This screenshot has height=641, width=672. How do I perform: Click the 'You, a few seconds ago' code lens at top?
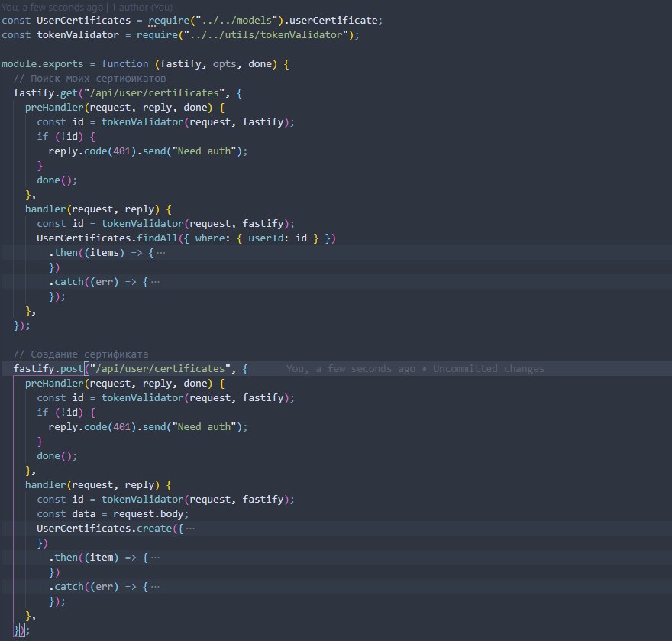(x=52, y=8)
